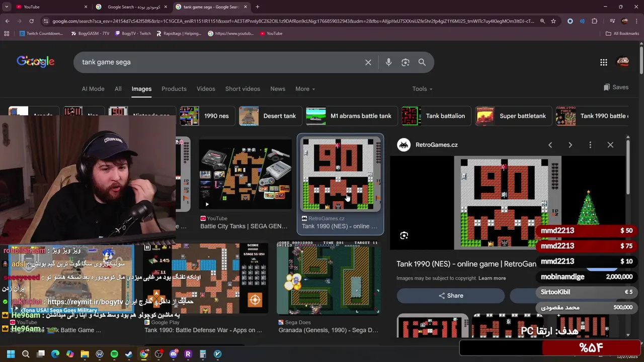Filter by the Super battletank chip
644x362 pixels.
point(513,116)
